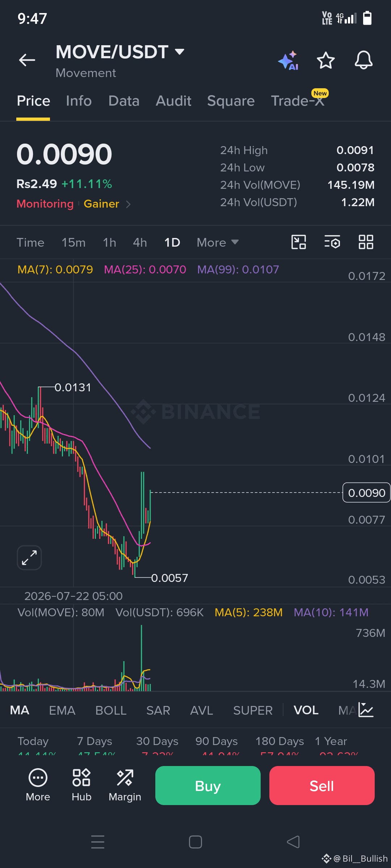
Task: Toggle the AVL indicator
Action: [202, 710]
